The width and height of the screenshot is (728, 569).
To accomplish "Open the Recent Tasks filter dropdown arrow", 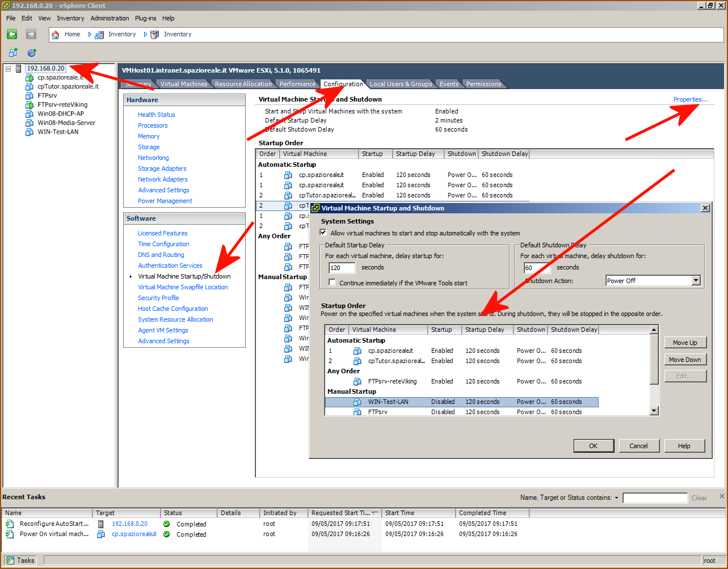I will [x=616, y=498].
